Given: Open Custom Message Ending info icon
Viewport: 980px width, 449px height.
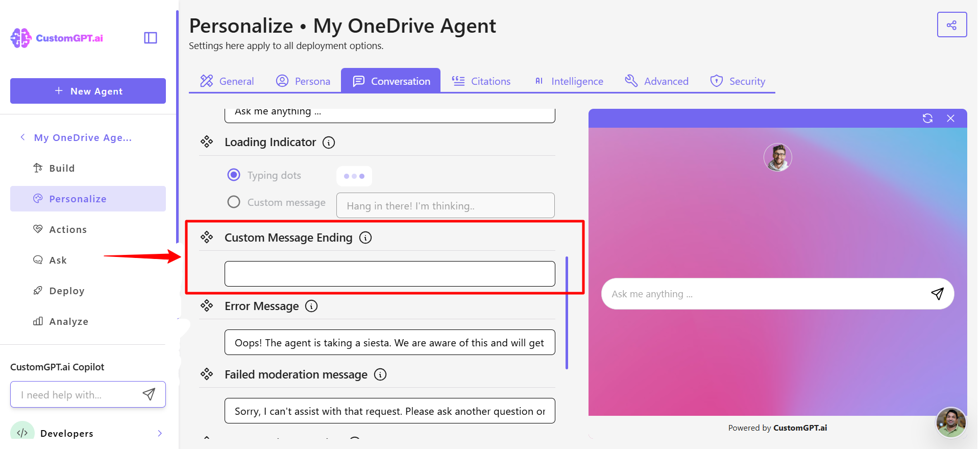Looking at the screenshot, I should (x=365, y=238).
